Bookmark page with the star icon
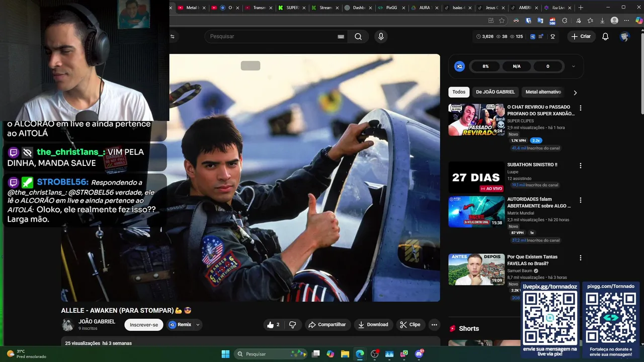The image size is (644, 362). pyautogui.click(x=502, y=21)
